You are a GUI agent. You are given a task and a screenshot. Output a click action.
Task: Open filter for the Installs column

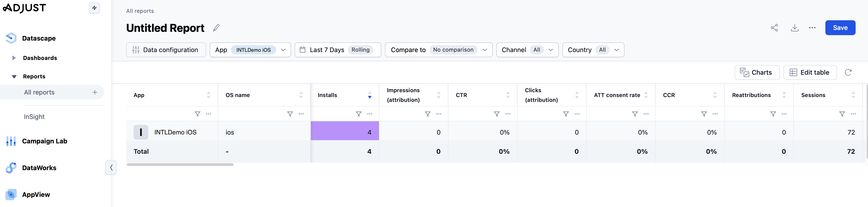click(x=358, y=114)
